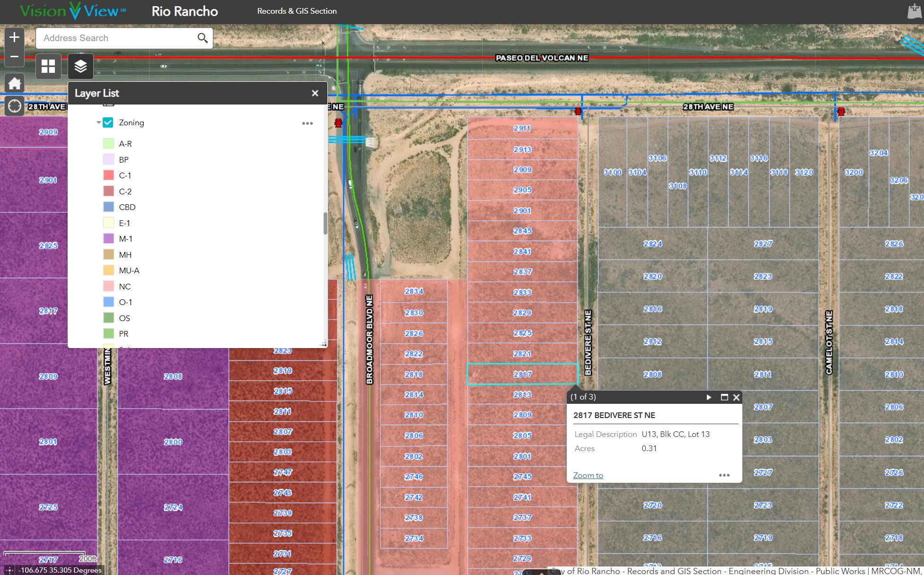This screenshot has height=575, width=924.
Task: Zoom out of the map
Action: click(x=14, y=57)
